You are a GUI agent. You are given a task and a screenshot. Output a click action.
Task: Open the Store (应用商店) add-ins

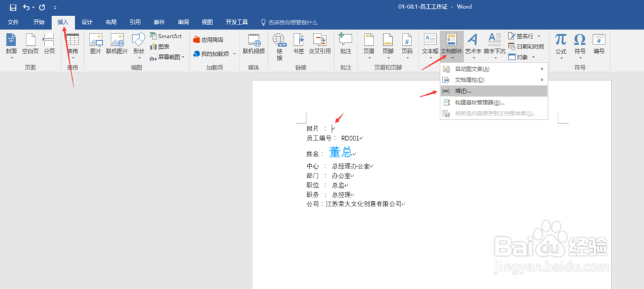coord(209,40)
